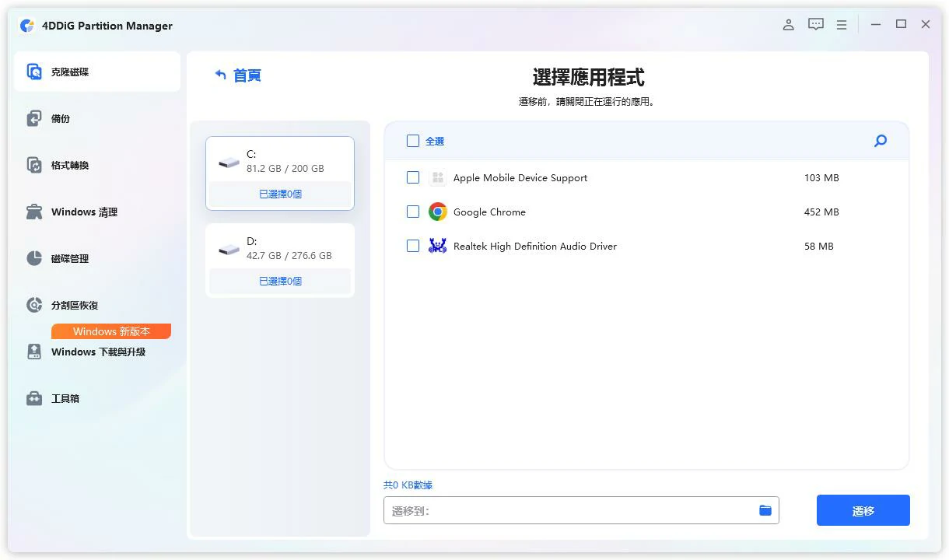Click Realtek High Definition Audio Driver text
This screenshot has height=560, width=949.
pos(535,246)
